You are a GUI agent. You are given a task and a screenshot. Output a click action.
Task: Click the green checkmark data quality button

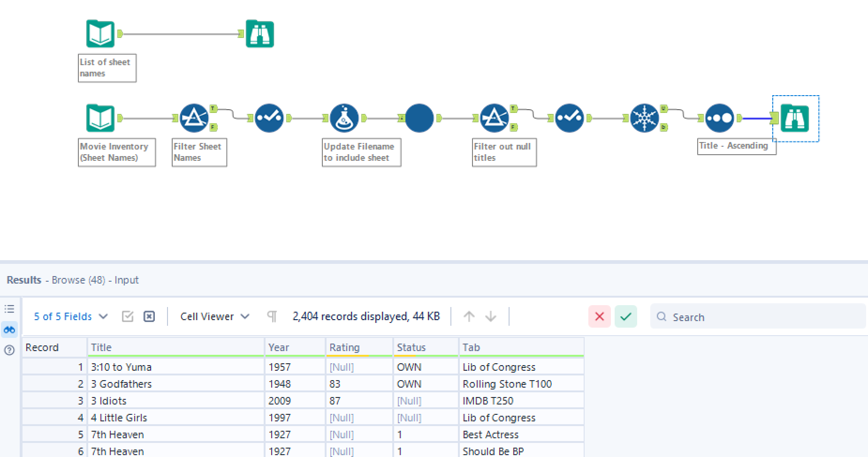(x=625, y=316)
